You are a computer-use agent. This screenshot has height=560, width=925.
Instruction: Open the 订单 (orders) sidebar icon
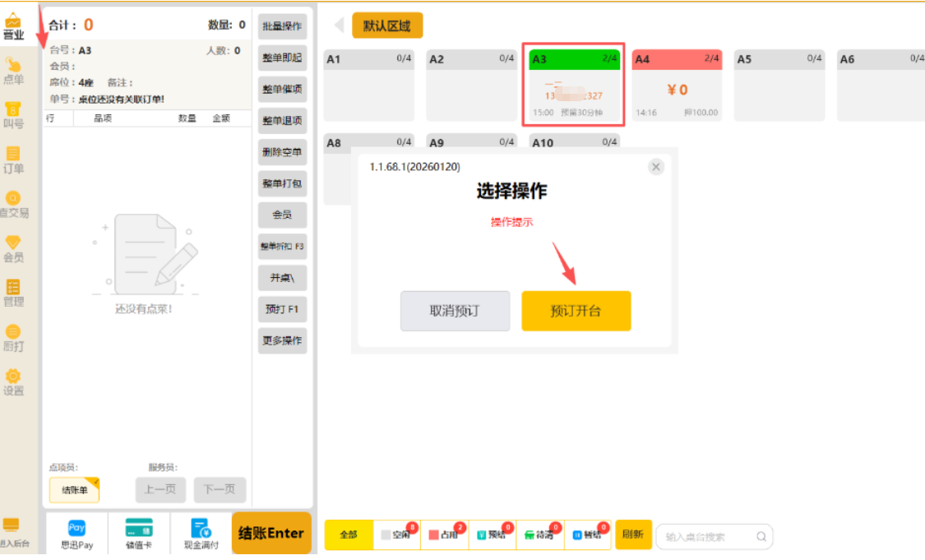(x=13, y=160)
